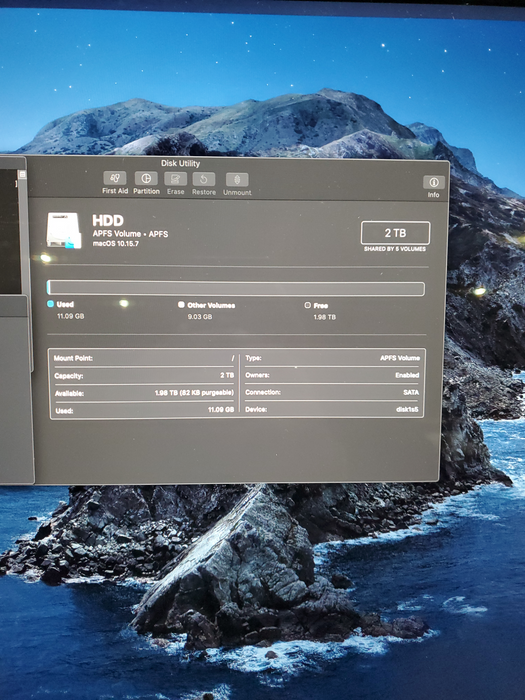Click the storage usage bar
This screenshot has height=700, width=525.
point(236,288)
